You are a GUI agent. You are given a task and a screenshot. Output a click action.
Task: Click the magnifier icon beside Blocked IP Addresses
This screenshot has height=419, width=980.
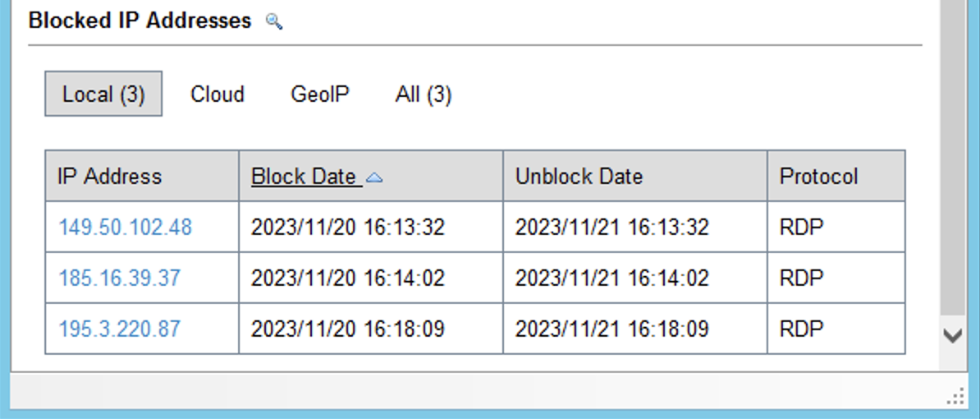[275, 23]
